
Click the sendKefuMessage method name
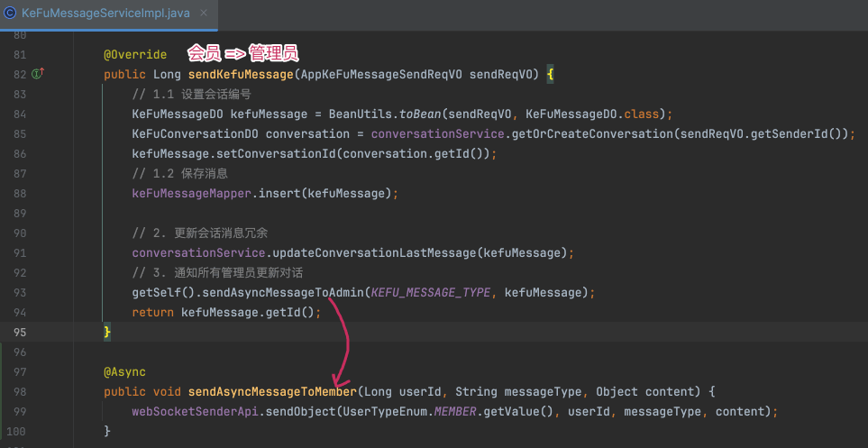(x=239, y=74)
